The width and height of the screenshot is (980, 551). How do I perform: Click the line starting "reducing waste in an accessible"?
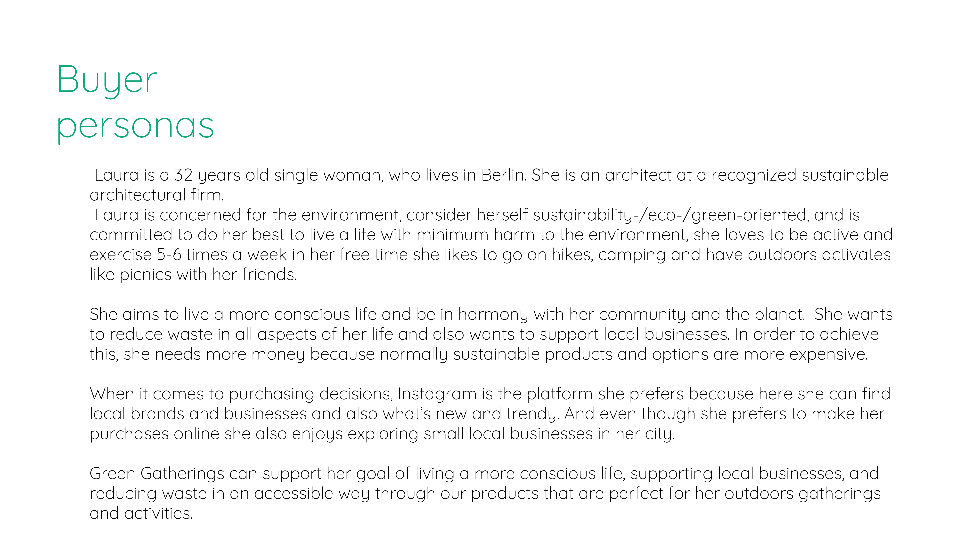(x=485, y=494)
